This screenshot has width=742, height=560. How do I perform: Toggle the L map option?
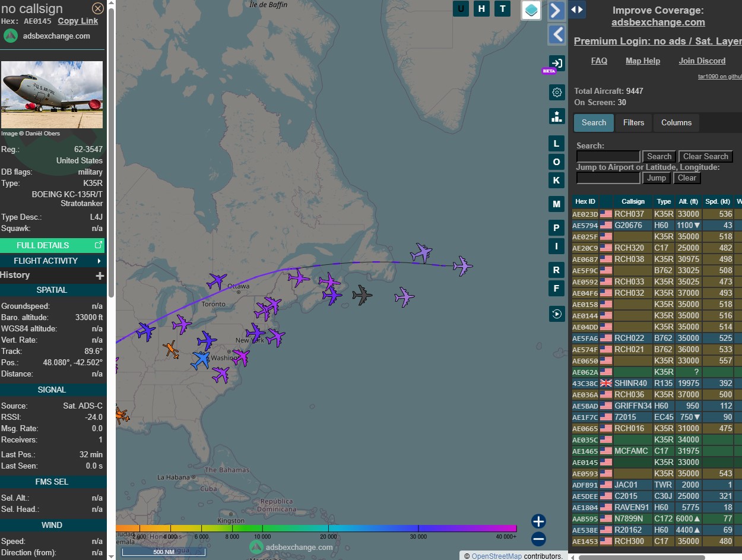pyautogui.click(x=556, y=144)
